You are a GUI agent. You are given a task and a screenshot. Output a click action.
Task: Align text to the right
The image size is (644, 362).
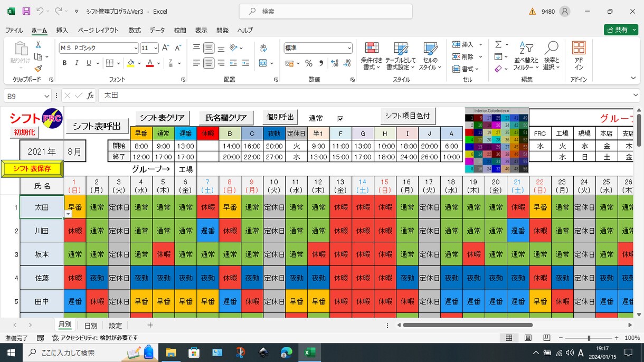tap(221, 63)
